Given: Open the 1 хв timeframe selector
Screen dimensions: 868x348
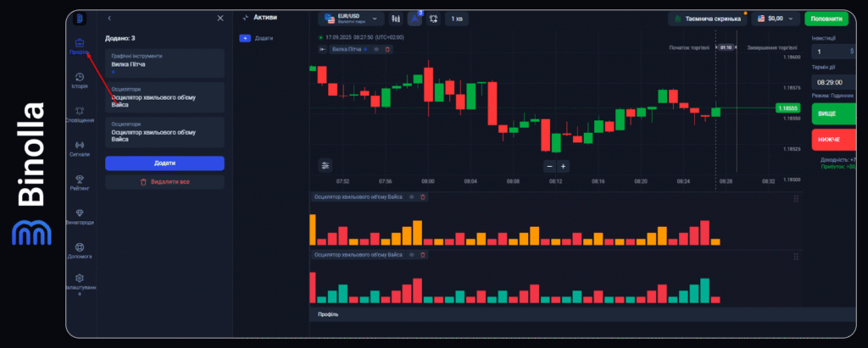Looking at the screenshot, I should (x=457, y=18).
